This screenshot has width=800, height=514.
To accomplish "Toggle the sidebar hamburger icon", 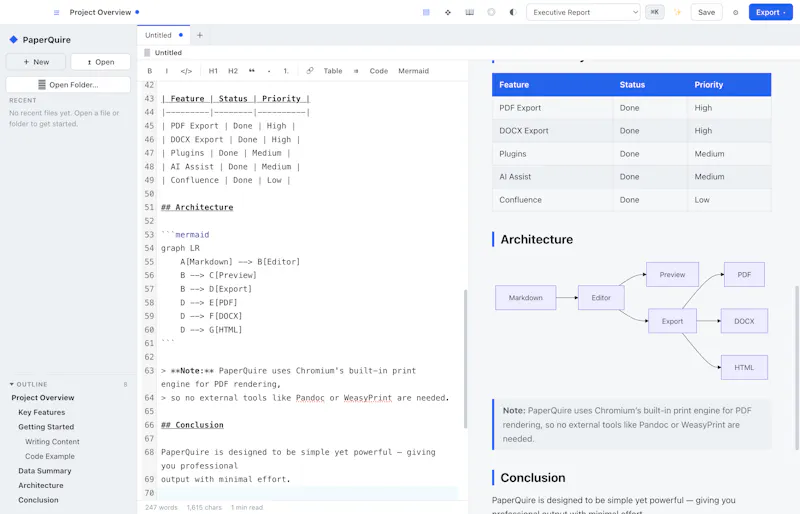I will 56,12.
